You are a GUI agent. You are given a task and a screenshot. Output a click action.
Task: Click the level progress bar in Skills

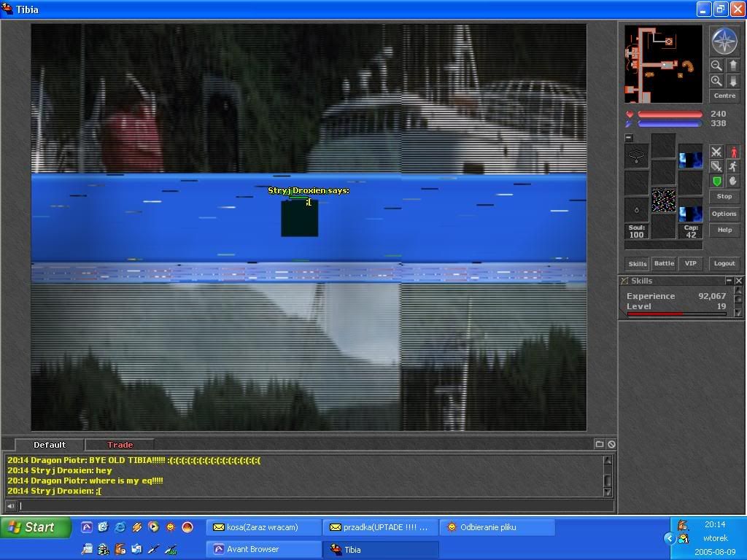[x=676, y=314]
